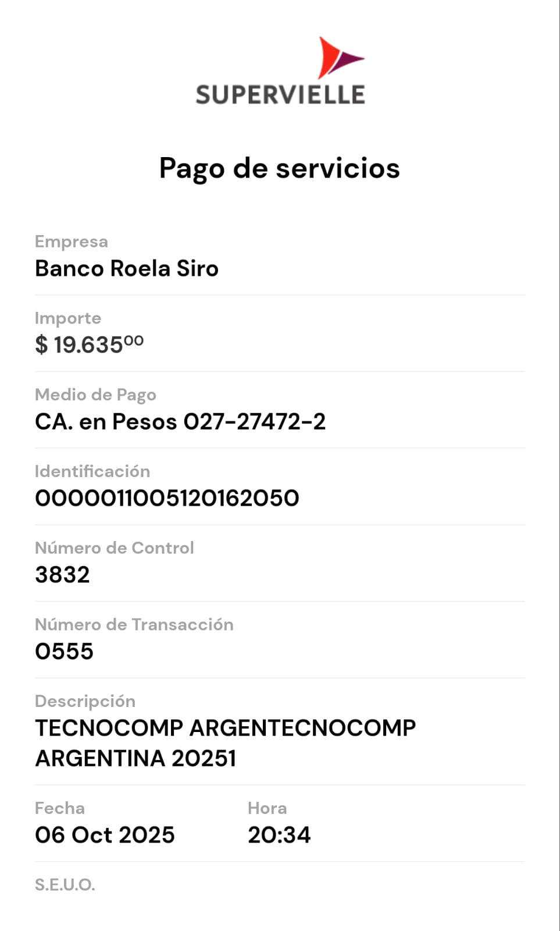Click the Número de Transacción label
Image resolution: width=560 pixels, height=931 pixels.
click(x=134, y=624)
